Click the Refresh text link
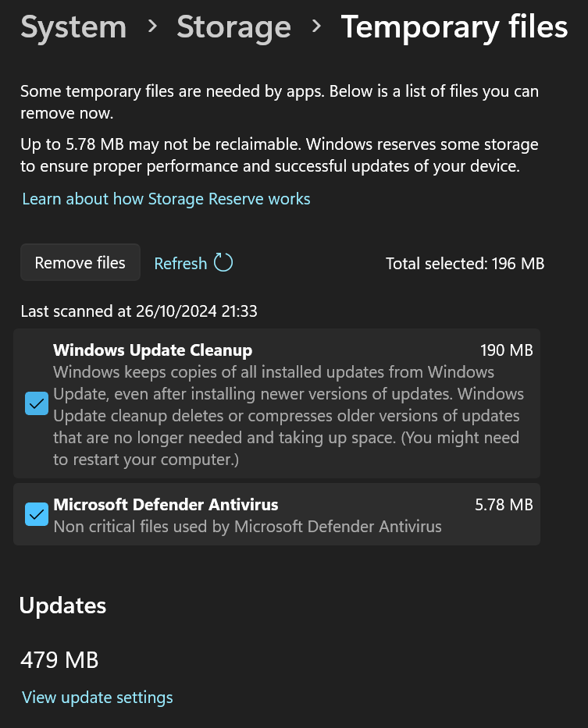The width and height of the screenshot is (588, 728). pos(180,263)
